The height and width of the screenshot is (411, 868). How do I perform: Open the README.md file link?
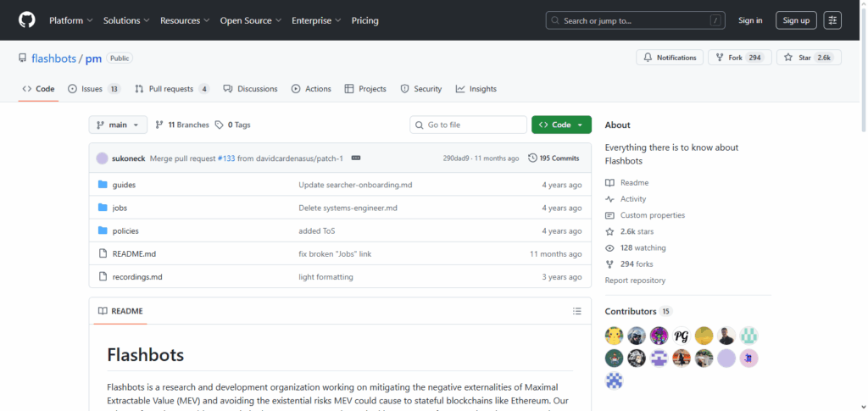click(x=134, y=253)
